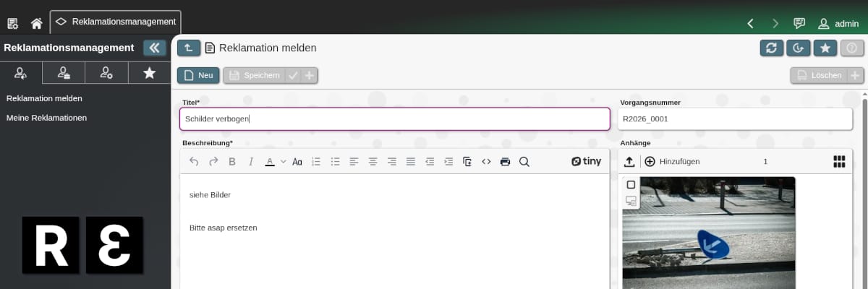Tick the attachment image checkbox
Image resolution: width=868 pixels, height=289 pixels.
[x=631, y=185]
